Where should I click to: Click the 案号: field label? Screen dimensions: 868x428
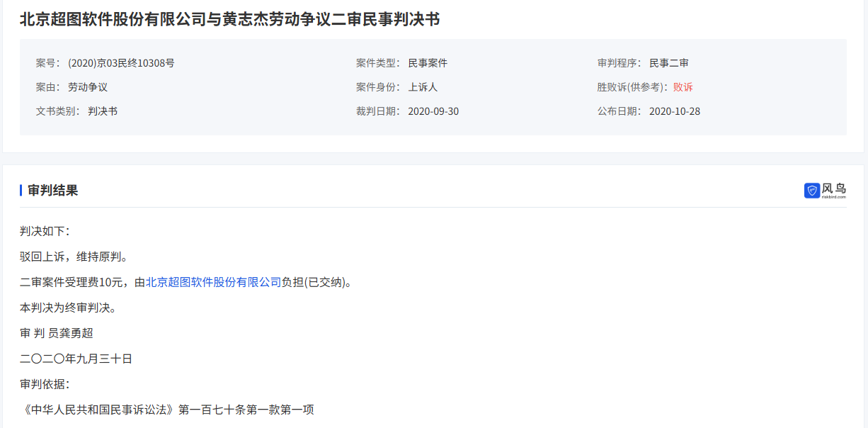tap(48, 63)
